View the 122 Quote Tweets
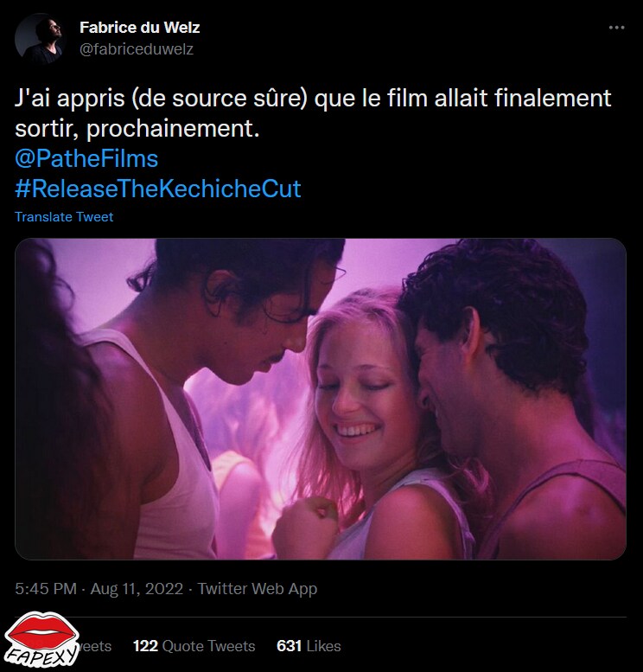The height and width of the screenshot is (672, 643). [x=194, y=646]
